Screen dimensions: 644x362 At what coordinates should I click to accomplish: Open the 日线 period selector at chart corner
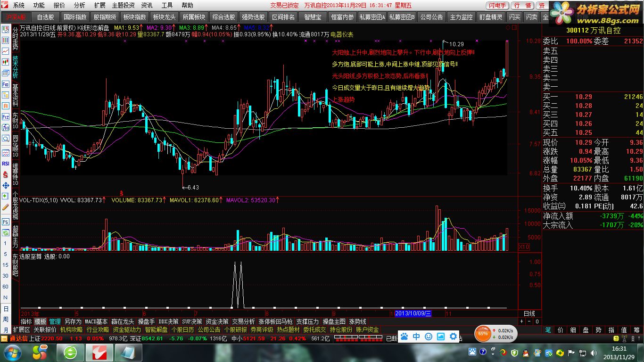point(529,313)
